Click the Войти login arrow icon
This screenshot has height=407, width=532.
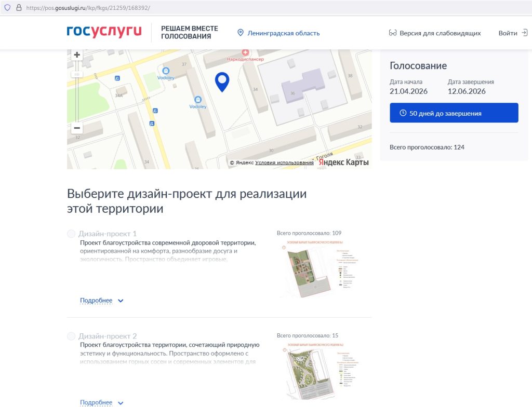[x=524, y=33]
